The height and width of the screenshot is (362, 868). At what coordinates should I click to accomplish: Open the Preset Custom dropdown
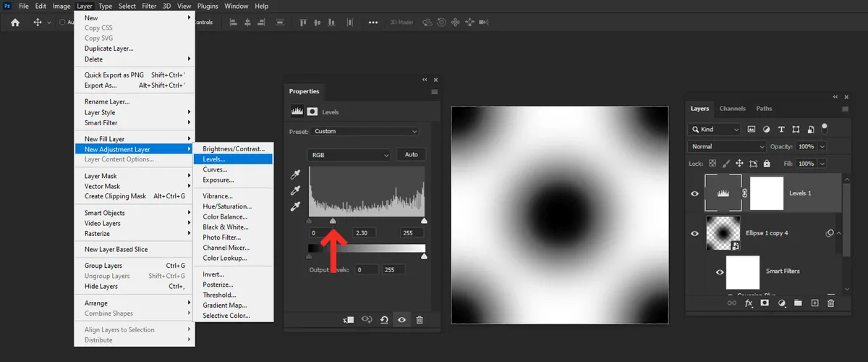click(365, 132)
